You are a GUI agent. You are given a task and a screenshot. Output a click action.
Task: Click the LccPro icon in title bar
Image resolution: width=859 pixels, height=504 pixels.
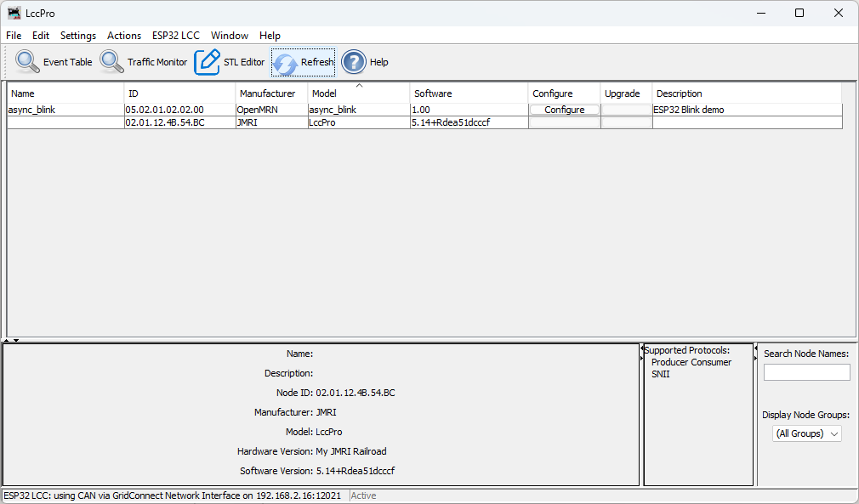coord(16,12)
